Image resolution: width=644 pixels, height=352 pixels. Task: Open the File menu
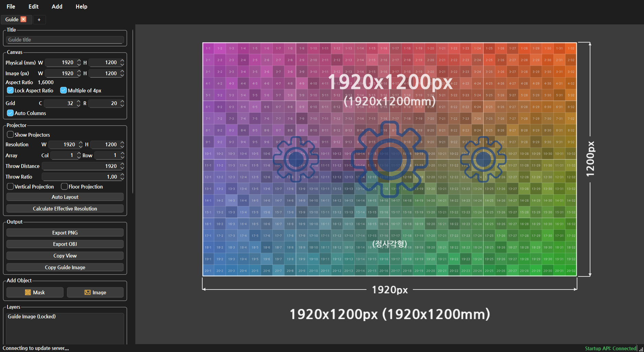[11, 7]
